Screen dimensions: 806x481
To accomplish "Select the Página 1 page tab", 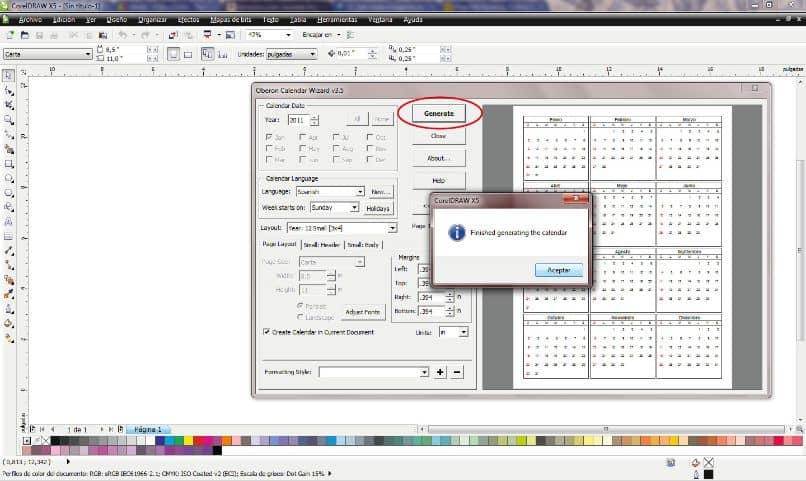I will (x=148, y=429).
